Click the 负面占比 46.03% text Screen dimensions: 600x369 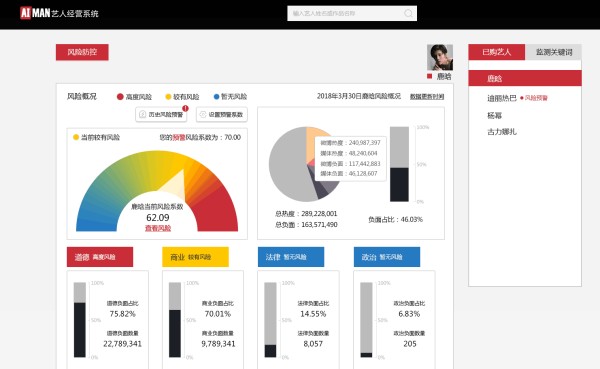click(x=395, y=219)
